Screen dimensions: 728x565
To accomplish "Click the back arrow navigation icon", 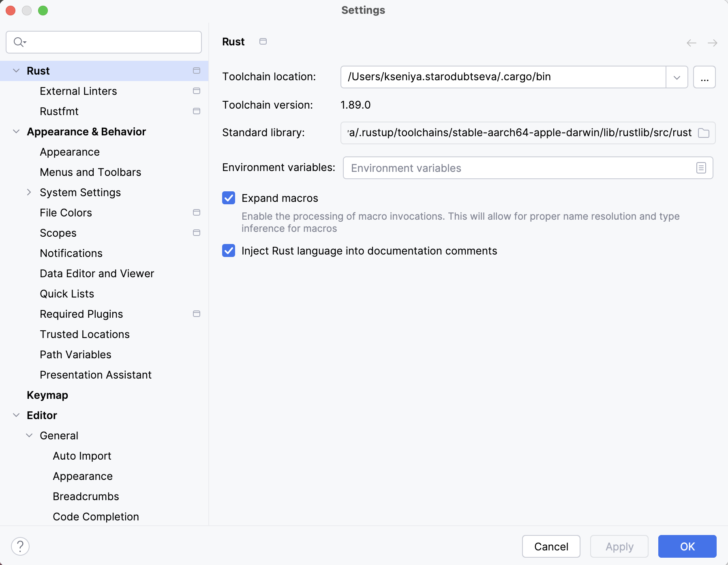I will [691, 43].
